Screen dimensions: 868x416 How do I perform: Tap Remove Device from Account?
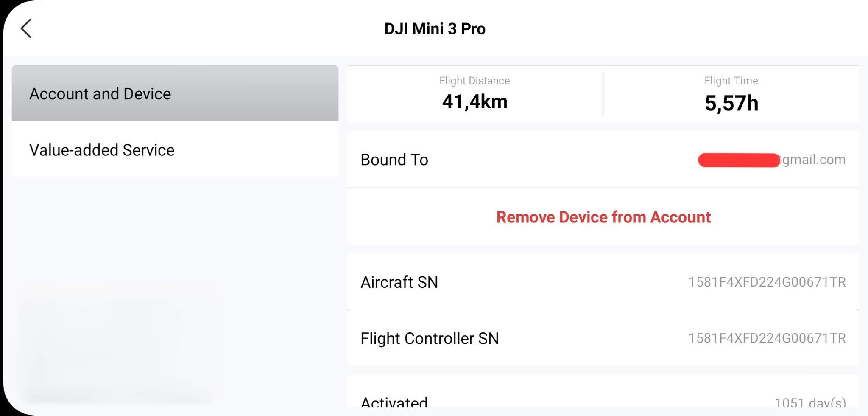pyautogui.click(x=603, y=217)
